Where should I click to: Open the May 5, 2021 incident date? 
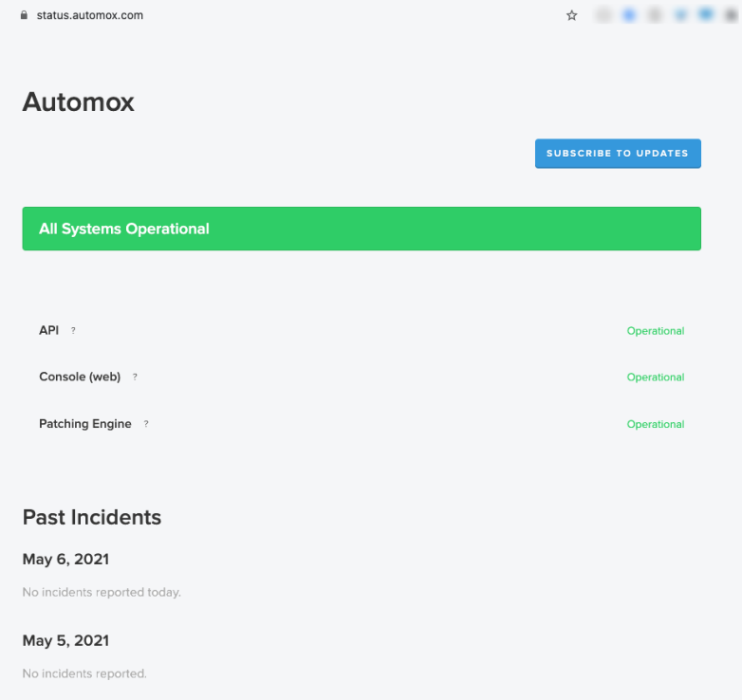[x=65, y=640]
